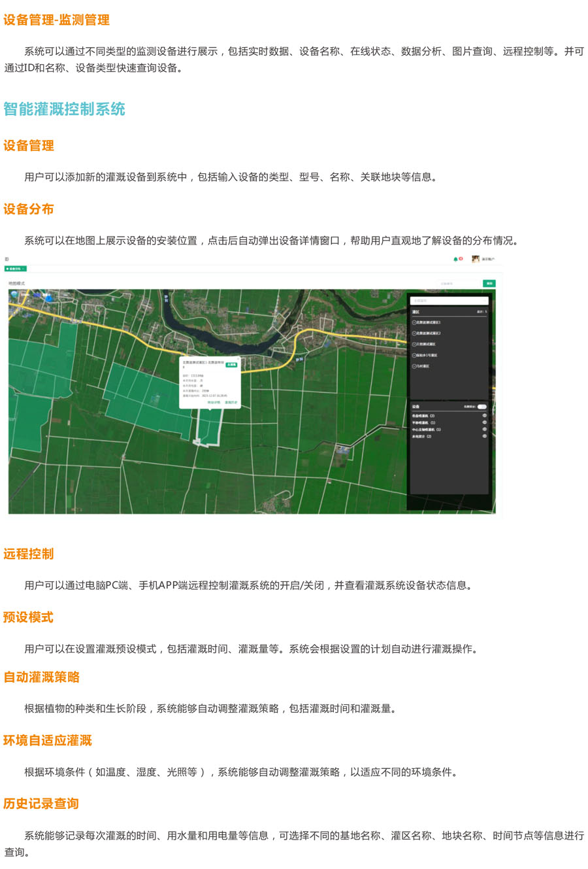
Task: Expand the last irrigation zone entry
Action: click(414, 366)
